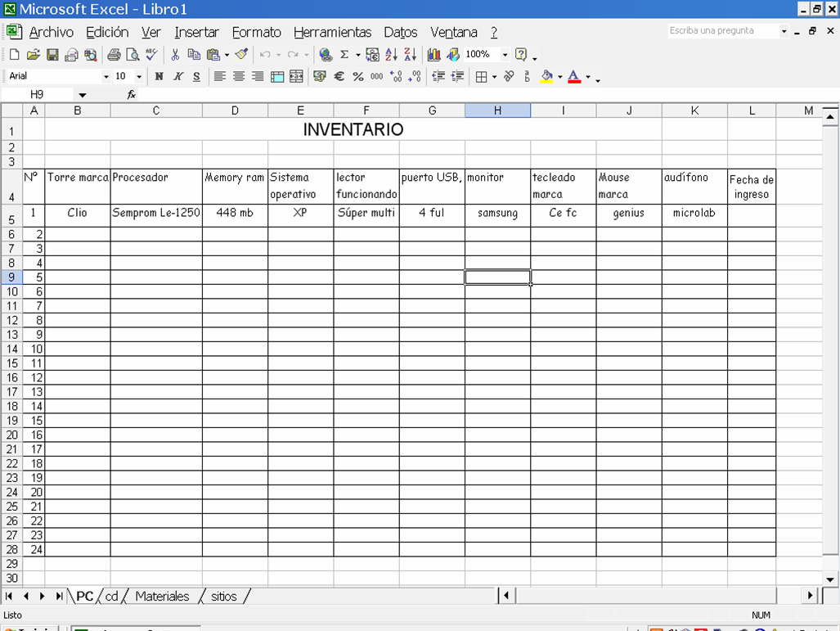Click the AutoSum sigma icon
The width and height of the screenshot is (840, 631).
pyautogui.click(x=344, y=55)
